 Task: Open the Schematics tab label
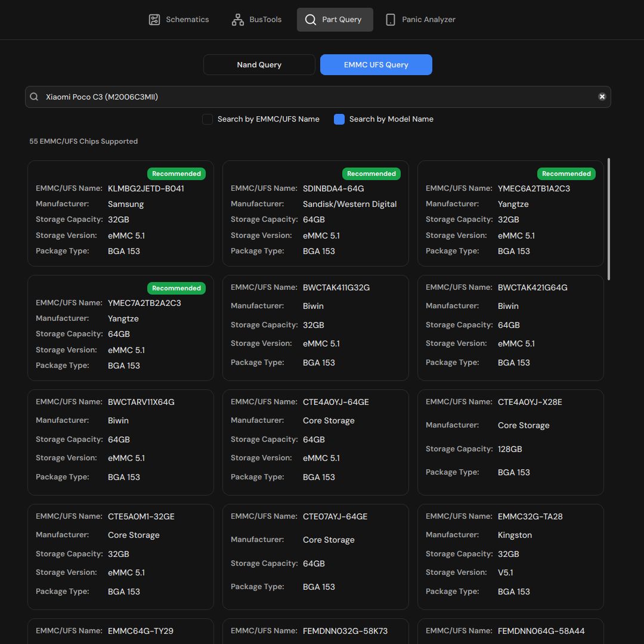pos(187,19)
